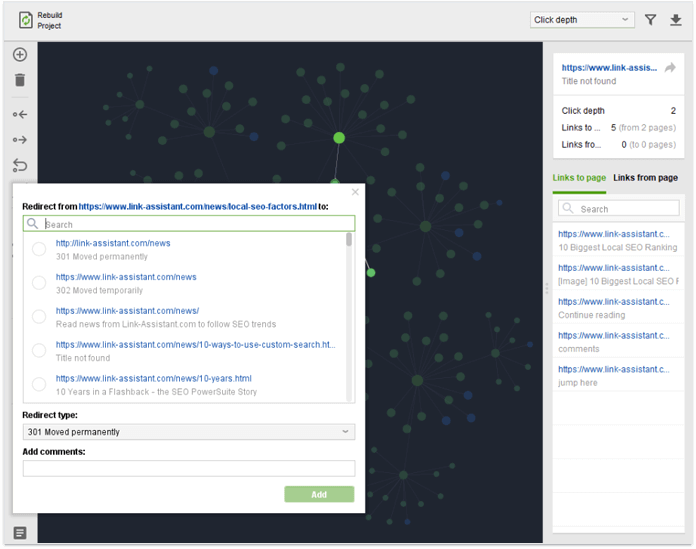Click the magnifier in redirect search box
Image resolution: width=696 pixels, height=549 pixels.
click(32, 223)
